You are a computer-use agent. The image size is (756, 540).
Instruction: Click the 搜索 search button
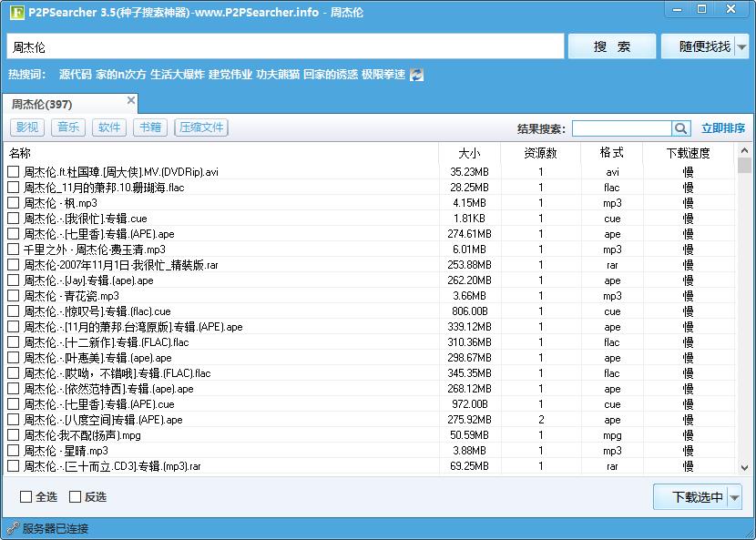tap(612, 46)
